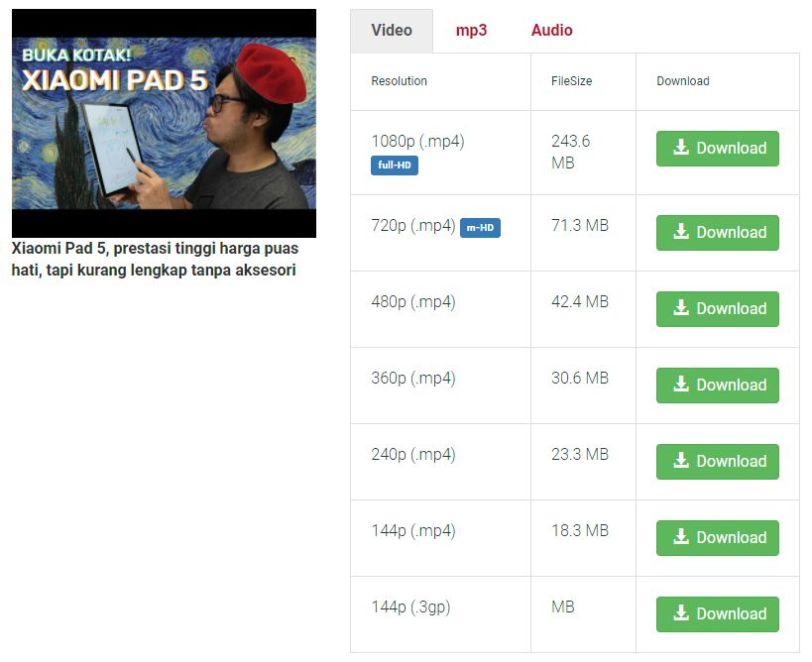Viewport: 812px width, 662px height.
Task: Download the 1080p mp4 video
Action: (x=718, y=149)
